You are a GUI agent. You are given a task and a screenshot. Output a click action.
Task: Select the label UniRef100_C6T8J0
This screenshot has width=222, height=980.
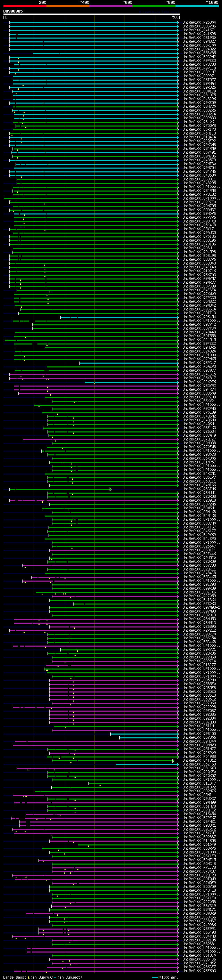point(199,955)
